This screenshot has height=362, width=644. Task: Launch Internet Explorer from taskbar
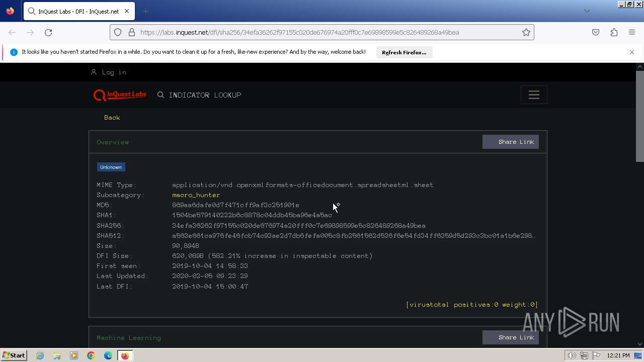[x=40, y=355]
